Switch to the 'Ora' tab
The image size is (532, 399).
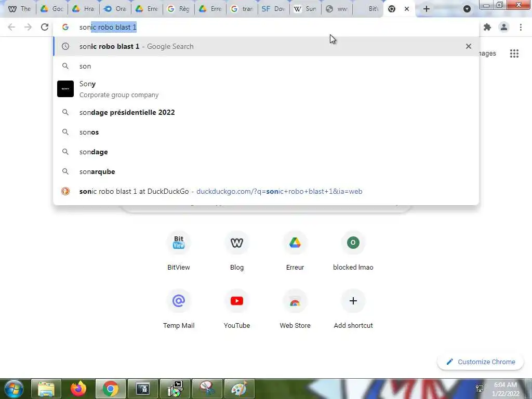pos(115,9)
